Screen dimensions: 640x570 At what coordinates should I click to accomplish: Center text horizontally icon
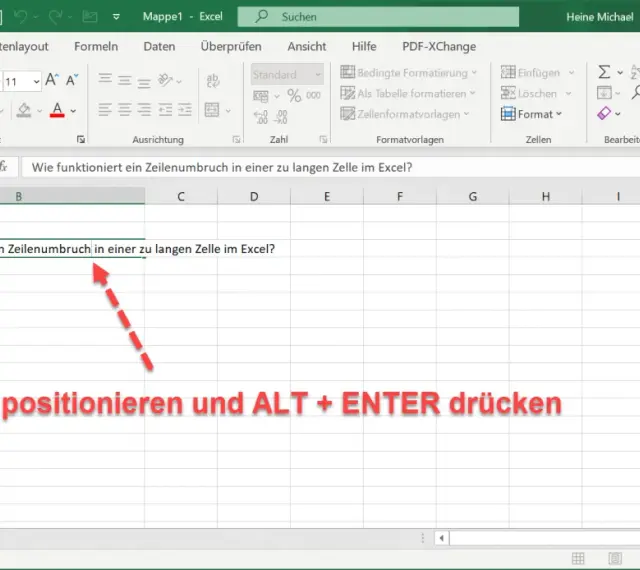click(124, 109)
